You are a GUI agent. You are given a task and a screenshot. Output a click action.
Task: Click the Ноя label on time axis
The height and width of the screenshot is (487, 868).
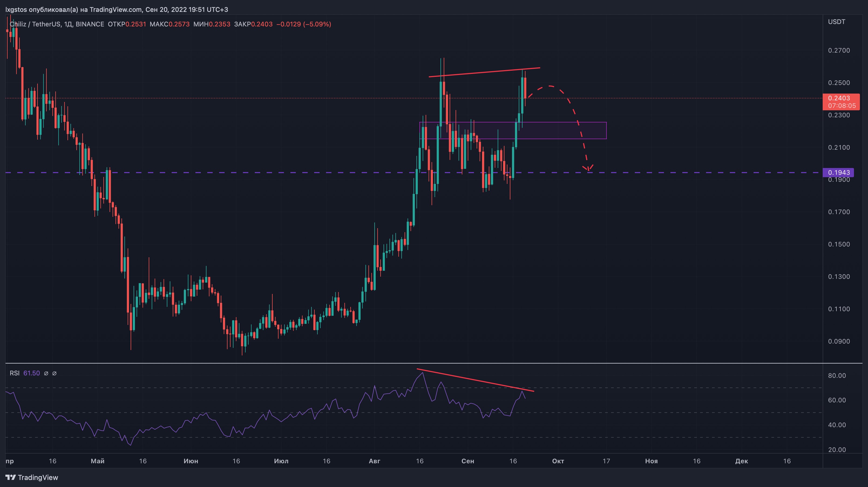pyautogui.click(x=651, y=461)
